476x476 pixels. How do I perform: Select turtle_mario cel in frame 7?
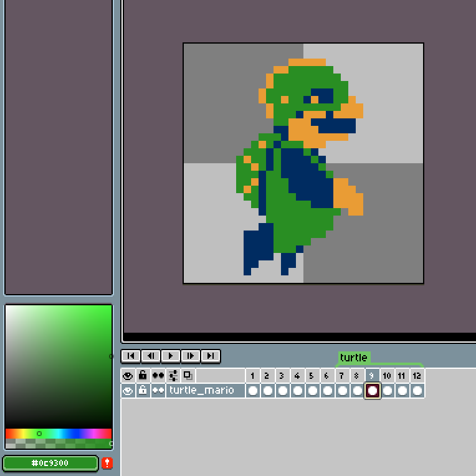342,391
